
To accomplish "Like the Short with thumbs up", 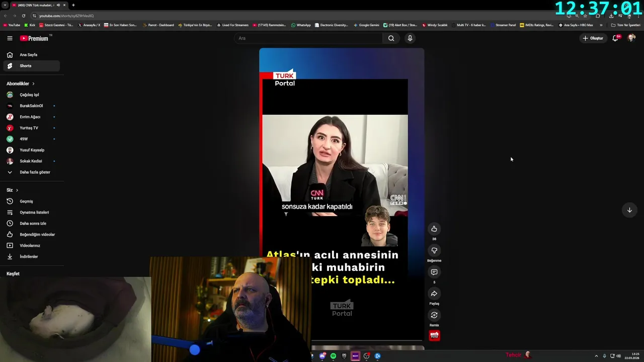I will tap(434, 229).
